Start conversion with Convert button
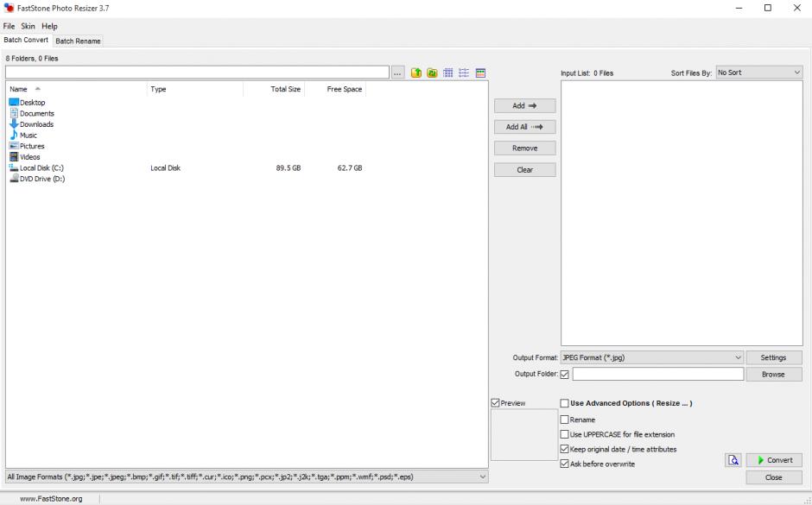Screen dimensions: 812x505 point(774,460)
